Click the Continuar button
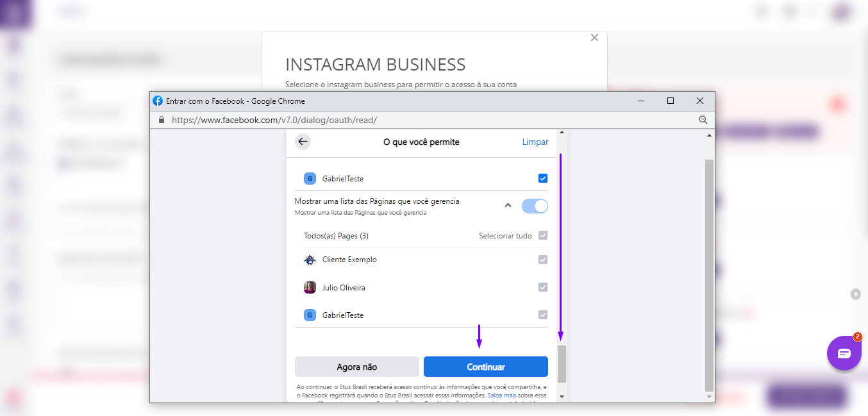The height and width of the screenshot is (416, 868). (486, 367)
